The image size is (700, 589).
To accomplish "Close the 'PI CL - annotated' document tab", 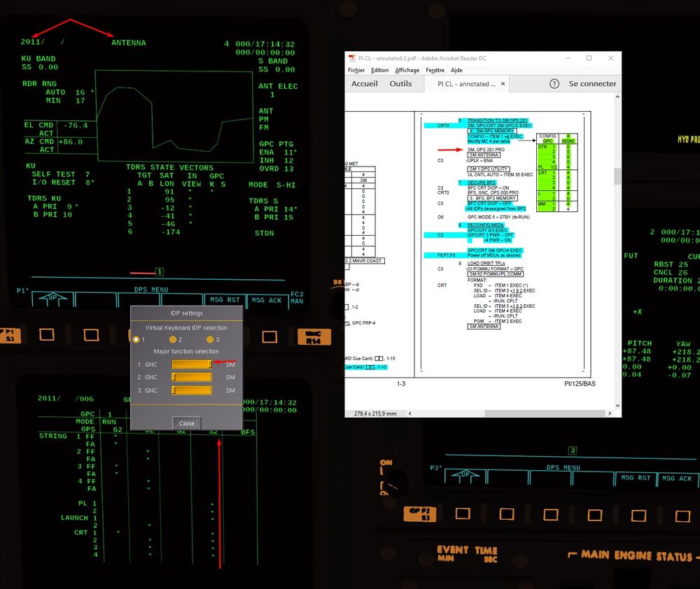I will (503, 84).
